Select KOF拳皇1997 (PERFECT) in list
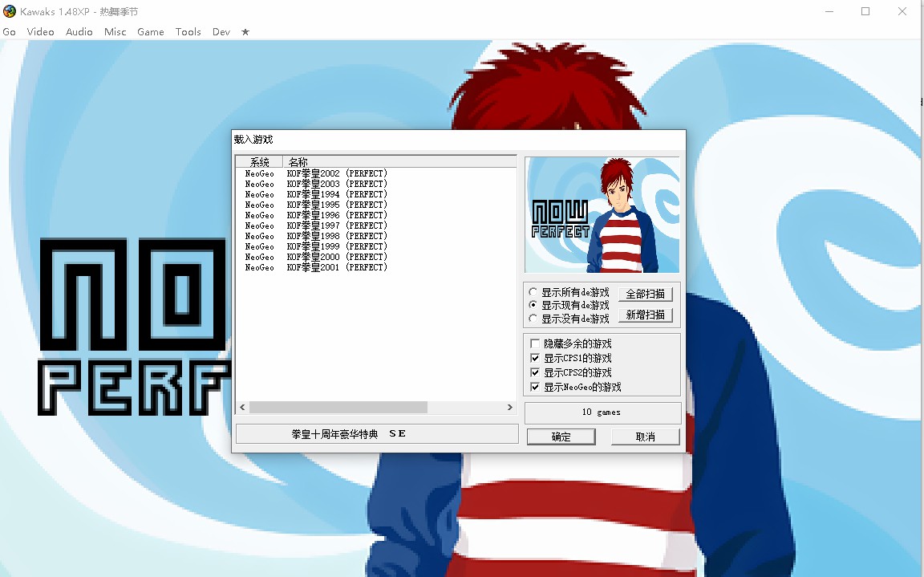 click(337, 226)
